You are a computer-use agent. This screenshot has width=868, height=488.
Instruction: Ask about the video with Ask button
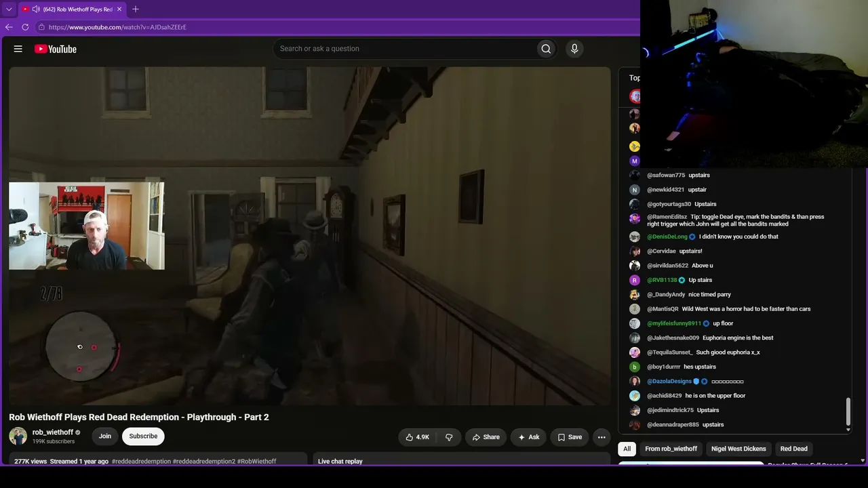(528, 437)
